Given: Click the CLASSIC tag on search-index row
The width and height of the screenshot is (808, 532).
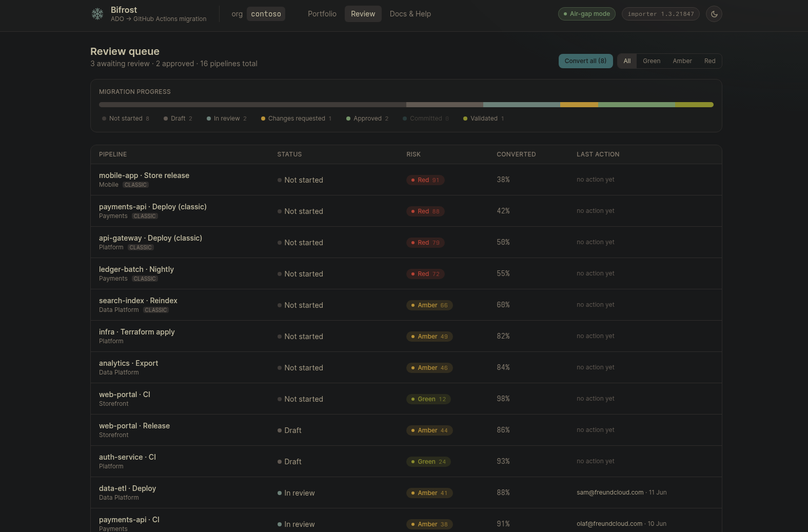Looking at the screenshot, I should pyautogui.click(x=156, y=310).
